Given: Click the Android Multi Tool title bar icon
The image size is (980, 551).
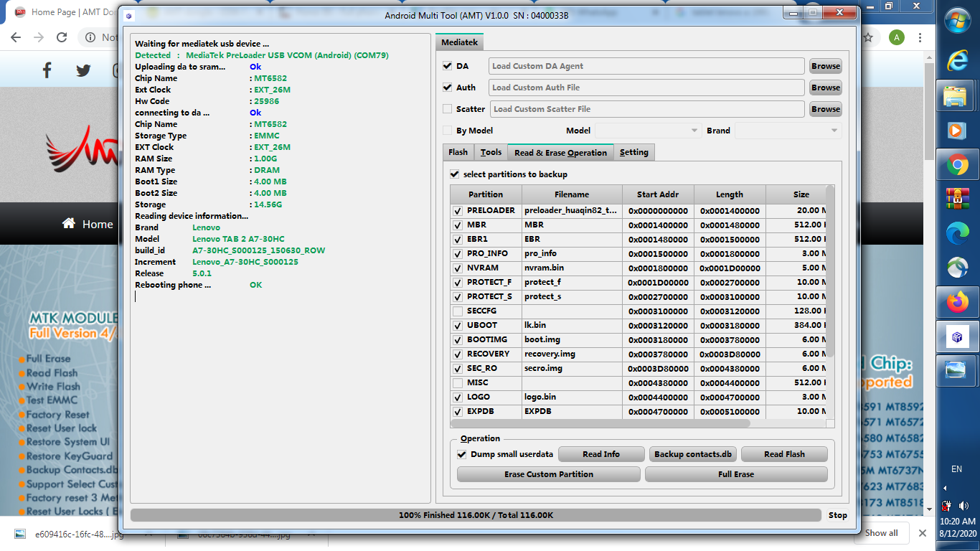Looking at the screenshot, I should point(128,16).
